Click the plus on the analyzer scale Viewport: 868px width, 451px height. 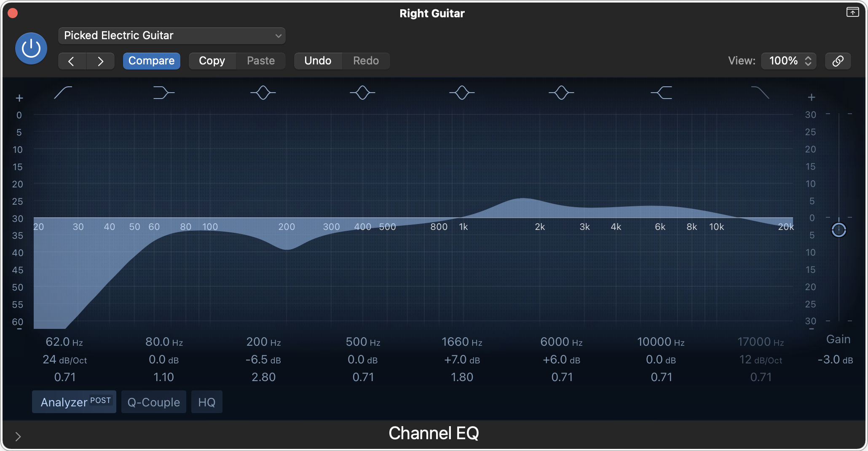tap(19, 98)
